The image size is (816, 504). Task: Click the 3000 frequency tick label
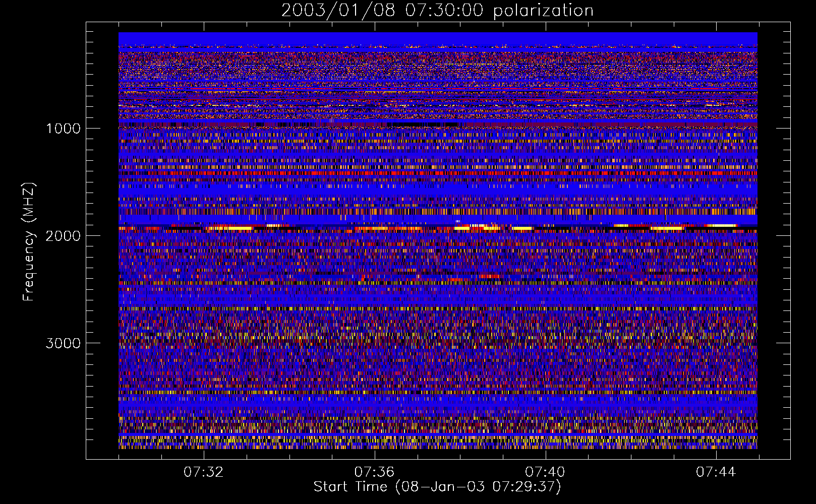click(x=63, y=343)
